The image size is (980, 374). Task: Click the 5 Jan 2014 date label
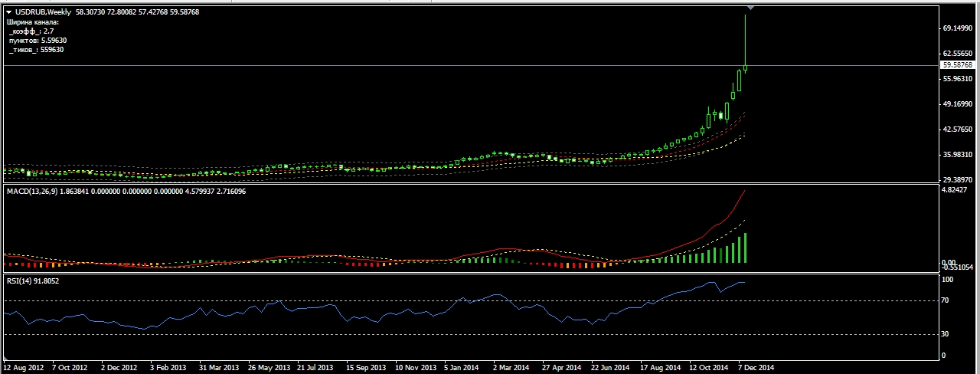(462, 368)
